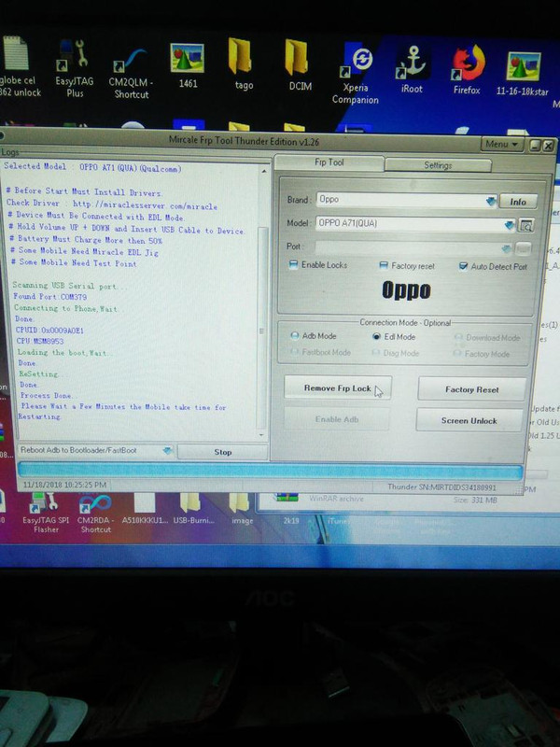Select Adb Mode radio button
Image resolution: width=560 pixels, height=747 pixels.
[295, 336]
